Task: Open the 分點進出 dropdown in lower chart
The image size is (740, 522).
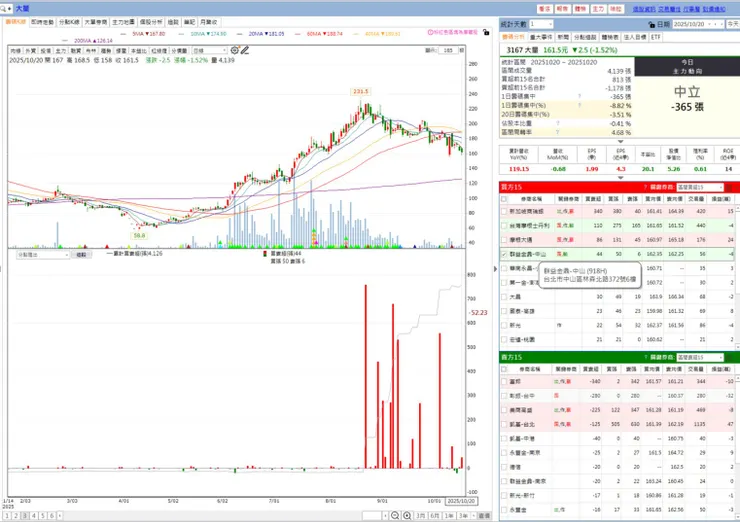Action: (x=43, y=255)
